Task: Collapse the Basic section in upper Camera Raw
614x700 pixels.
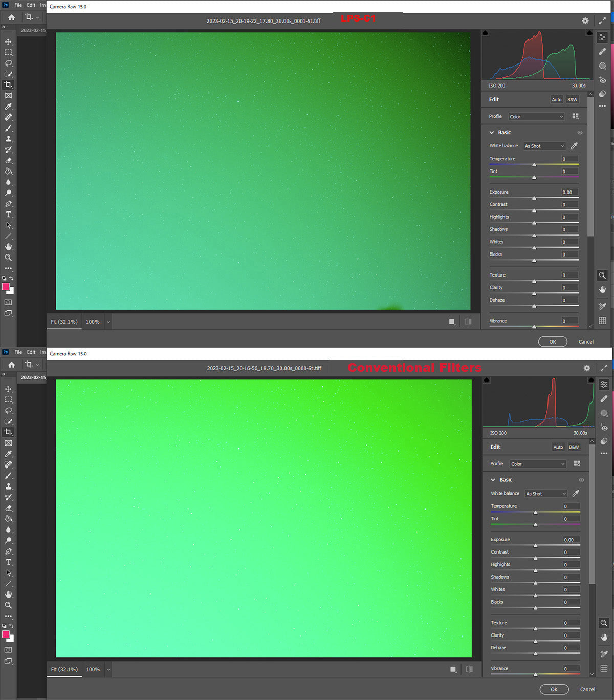Action: 492,133
